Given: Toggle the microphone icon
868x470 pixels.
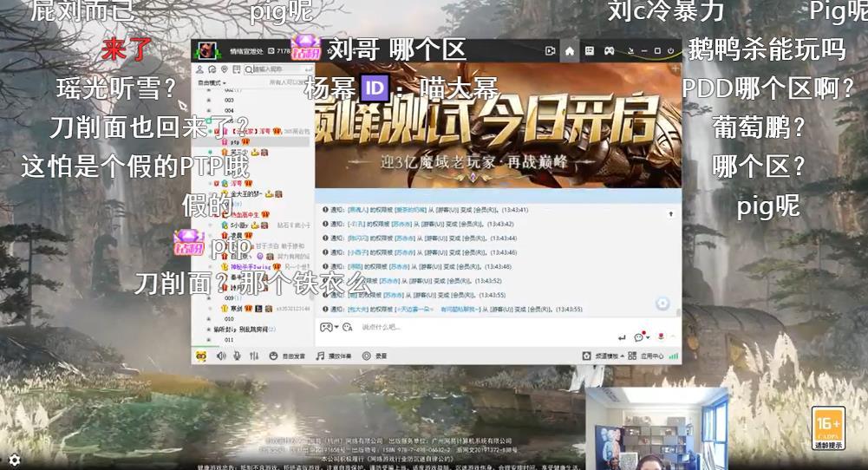Looking at the screenshot, I should pyautogui.click(x=237, y=356).
